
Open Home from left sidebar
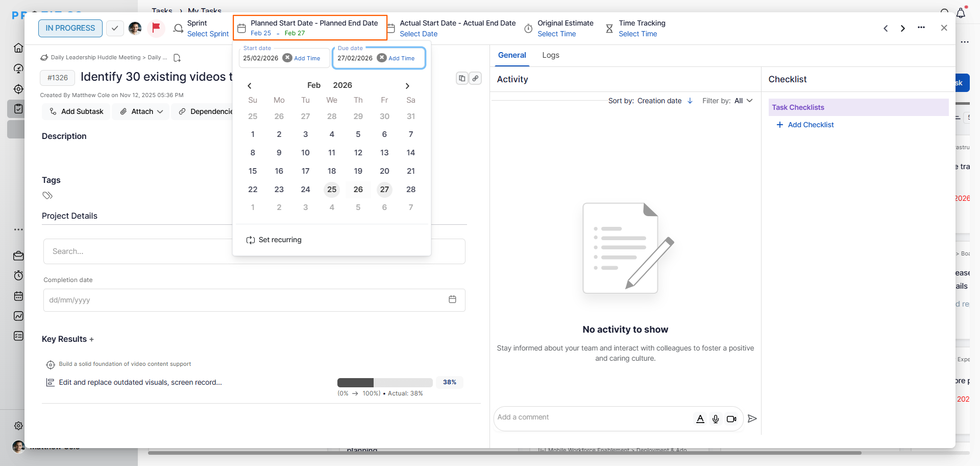click(18, 48)
